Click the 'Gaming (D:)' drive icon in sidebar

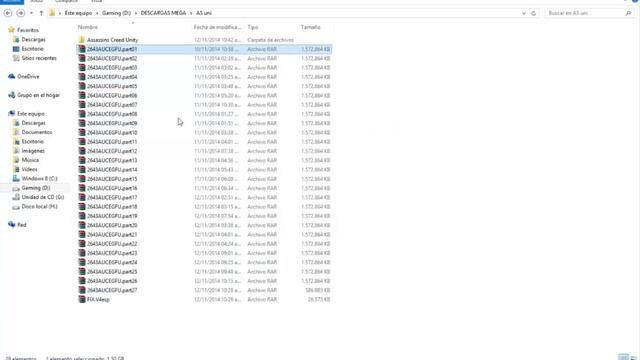tap(16, 188)
